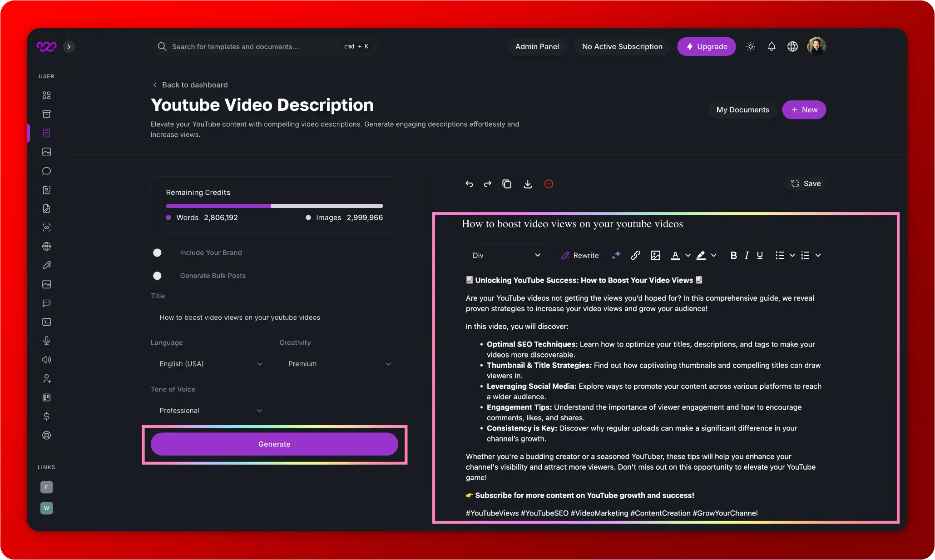Open the terminal code icon in sidebar
The height and width of the screenshot is (560, 935).
pos(46,322)
